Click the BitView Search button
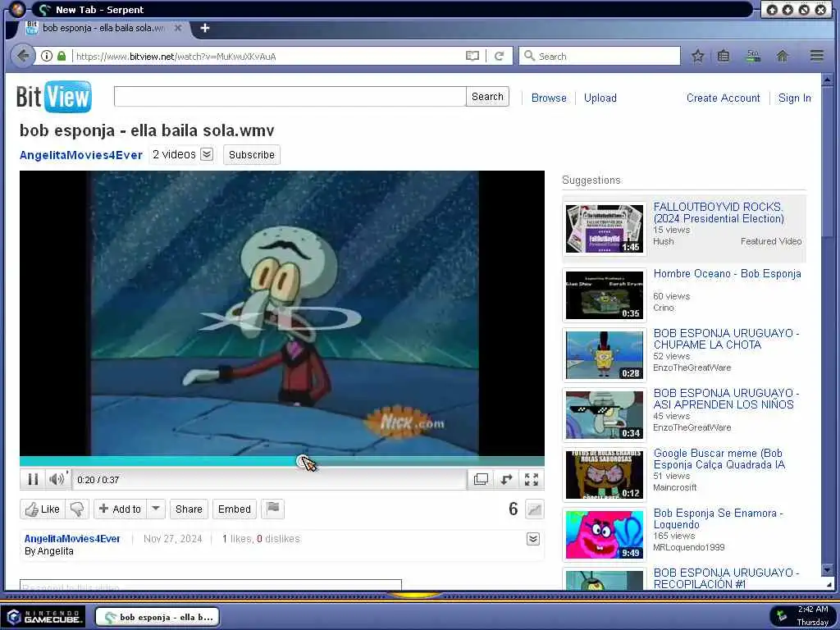840x630 pixels. point(487,97)
